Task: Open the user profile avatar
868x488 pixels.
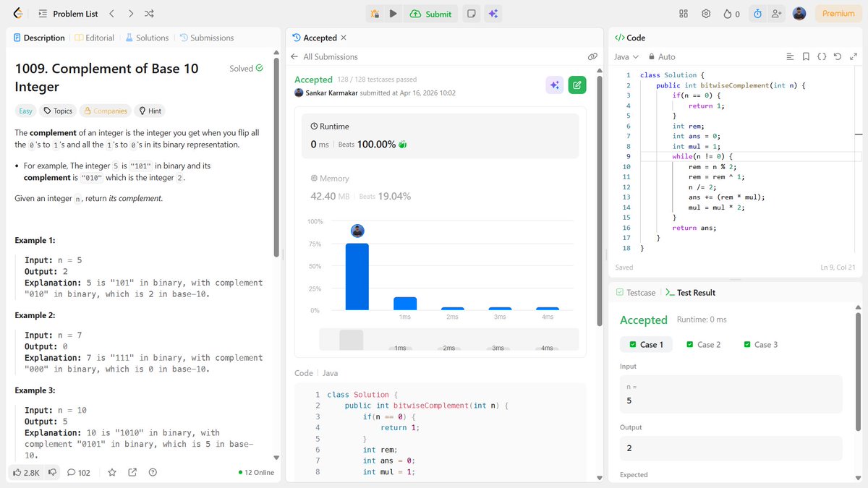Action: tap(799, 14)
